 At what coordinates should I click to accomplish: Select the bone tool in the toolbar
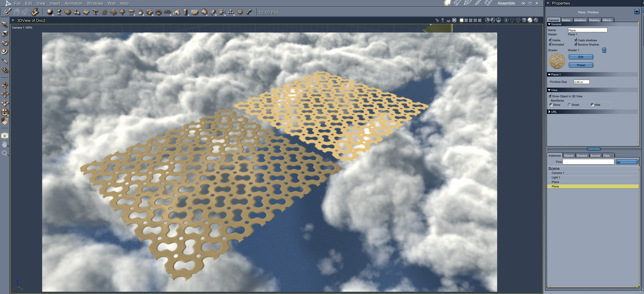[249, 12]
